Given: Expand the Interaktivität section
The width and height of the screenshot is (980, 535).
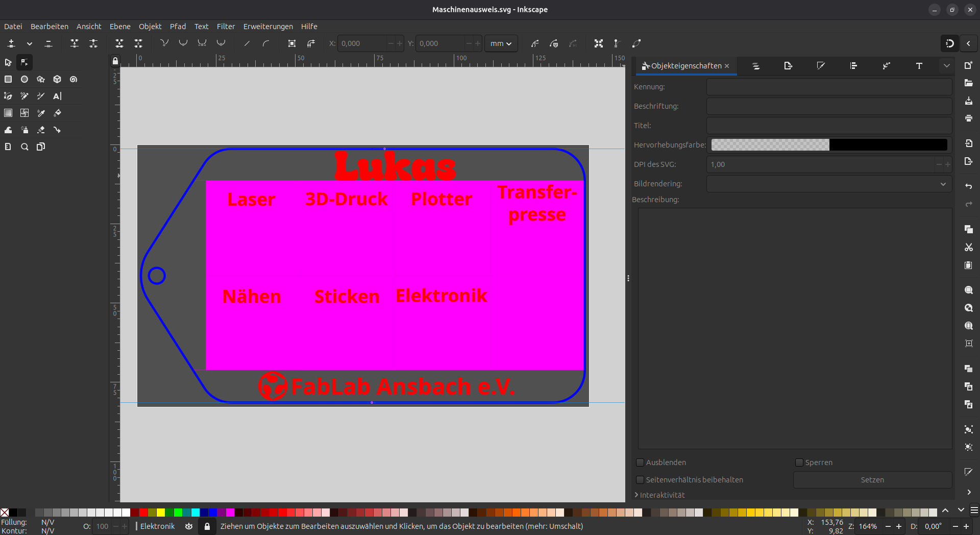Looking at the screenshot, I should click(661, 495).
